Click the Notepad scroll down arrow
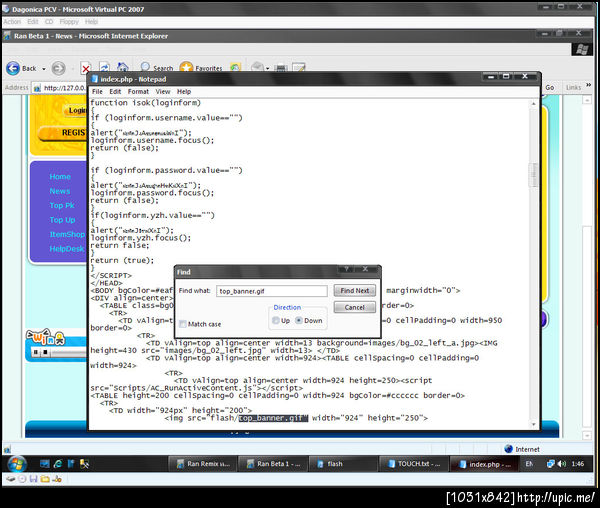600x508 pixels. pyautogui.click(x=533, y=424)
